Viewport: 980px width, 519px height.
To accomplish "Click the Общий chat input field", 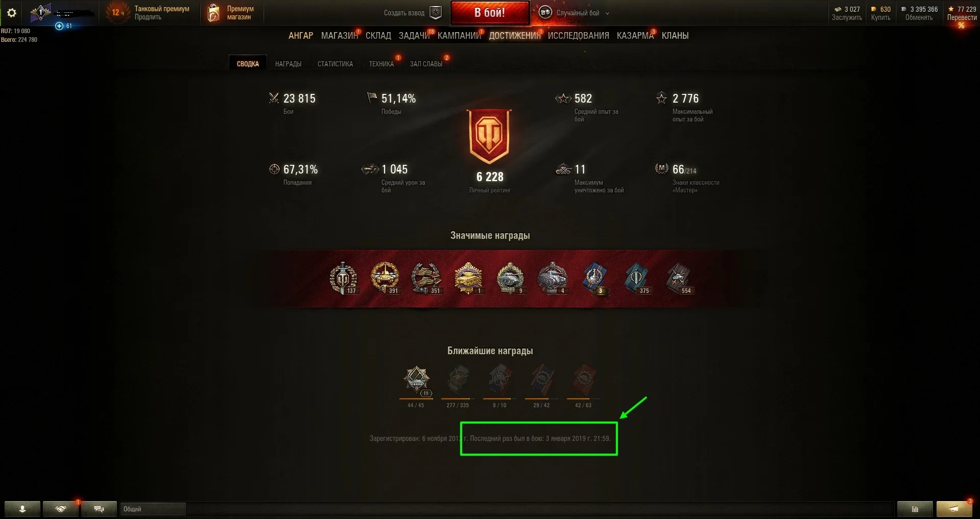I will point(153,509).
